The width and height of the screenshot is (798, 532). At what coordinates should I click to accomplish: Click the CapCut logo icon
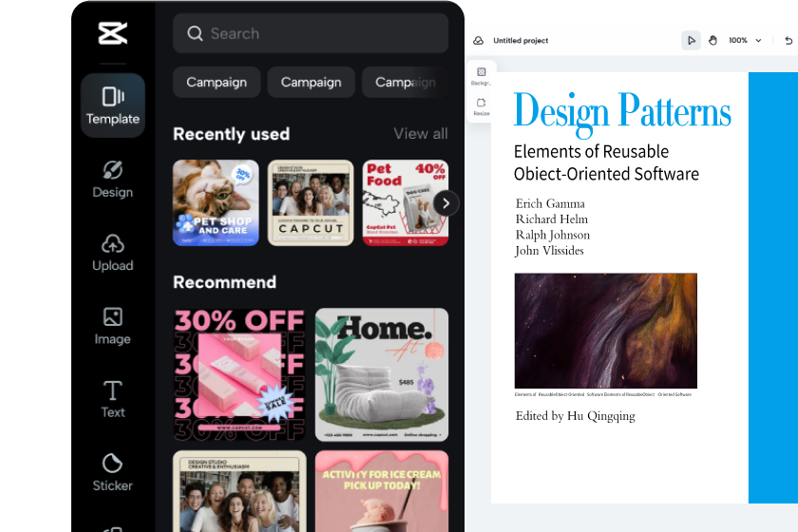[112, 33]
